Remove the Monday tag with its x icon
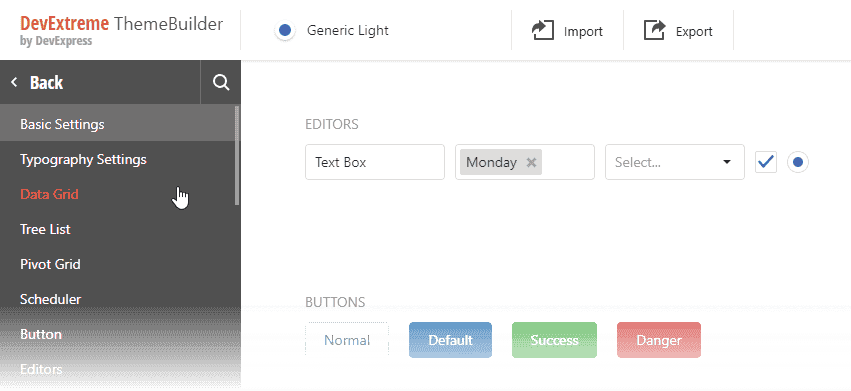This screenshot has height=391, width=851. coord(531,162)
